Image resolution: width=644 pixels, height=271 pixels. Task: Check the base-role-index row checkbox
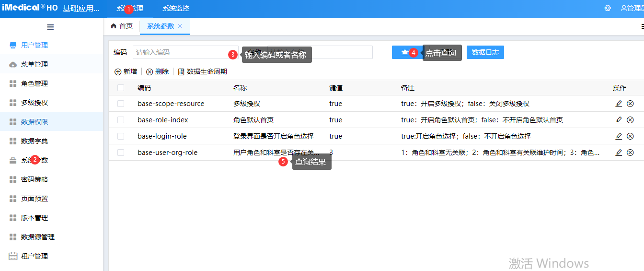coord(121,120)
